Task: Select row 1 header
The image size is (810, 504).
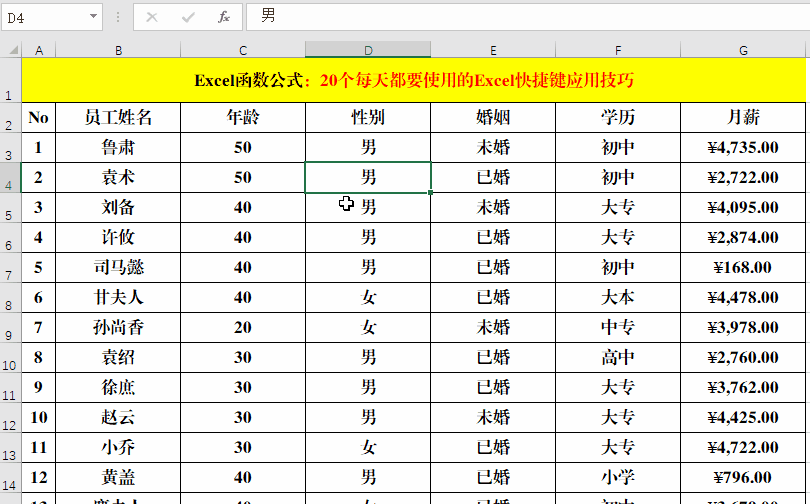Action: point(10,80)
